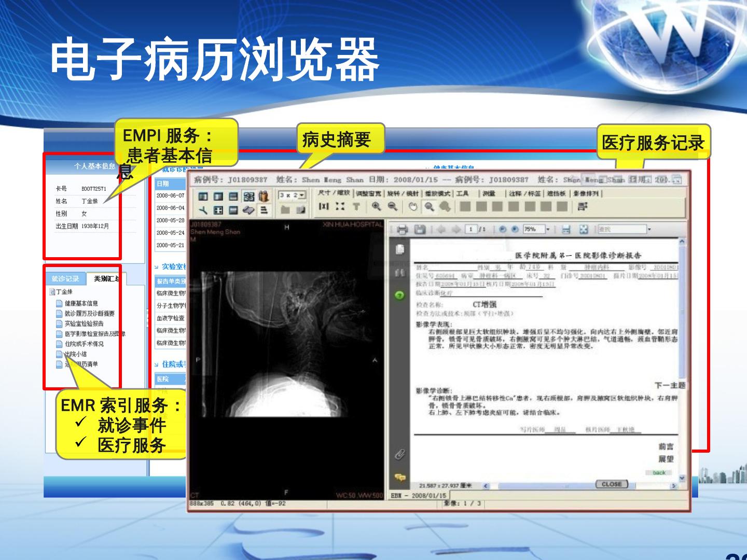Open the dropdown arrow beside report search field
Image resolution: width=747 pixels, height=560 pixels.
point(649,229)
